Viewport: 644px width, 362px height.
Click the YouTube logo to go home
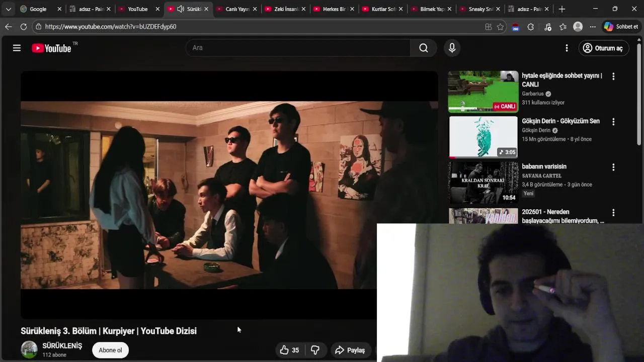tap(52, 48)
